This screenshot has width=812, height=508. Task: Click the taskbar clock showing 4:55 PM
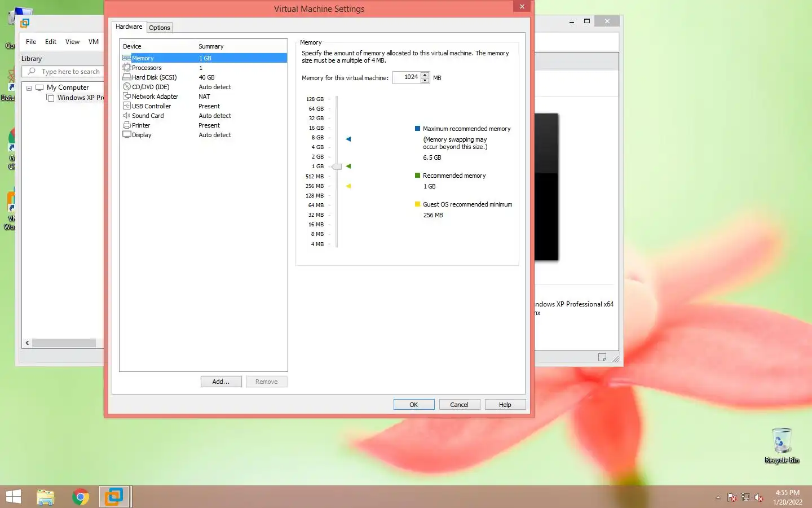click(787, 493)
